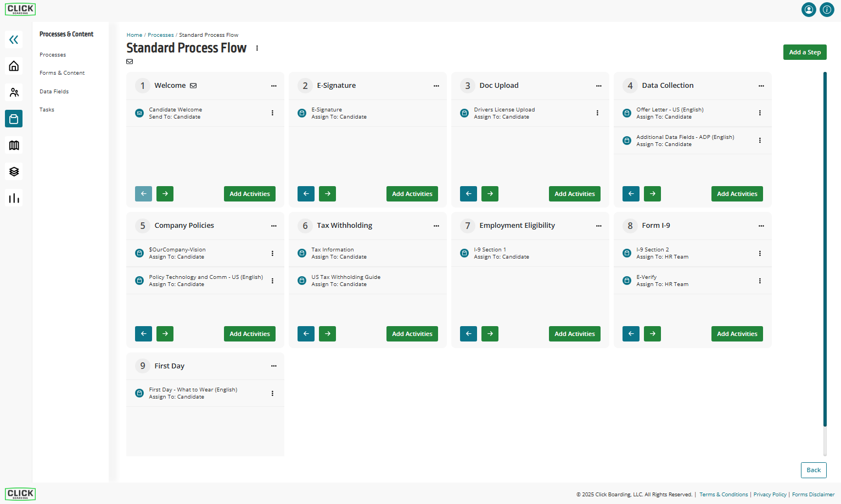Open Drivers License Upload activity kebab menu
Image resolution: width=841 pixels, height=504 pixels.
click(x=597, y=113)
